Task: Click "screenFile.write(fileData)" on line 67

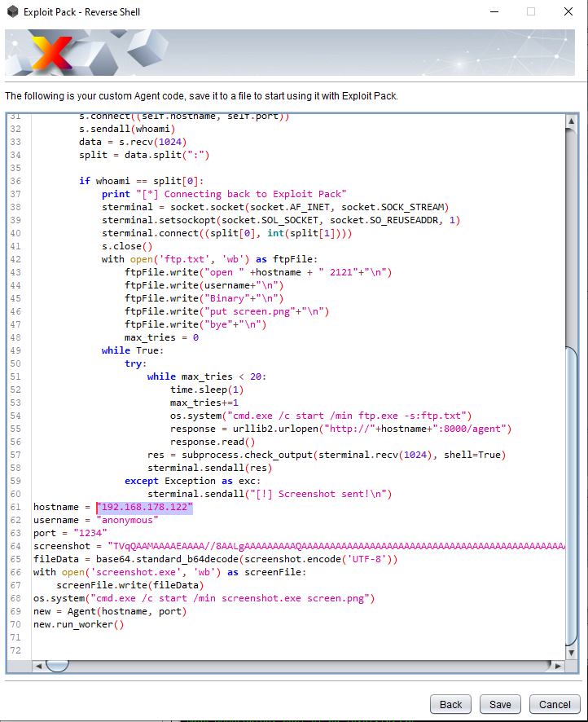Action: coord(129,585)
